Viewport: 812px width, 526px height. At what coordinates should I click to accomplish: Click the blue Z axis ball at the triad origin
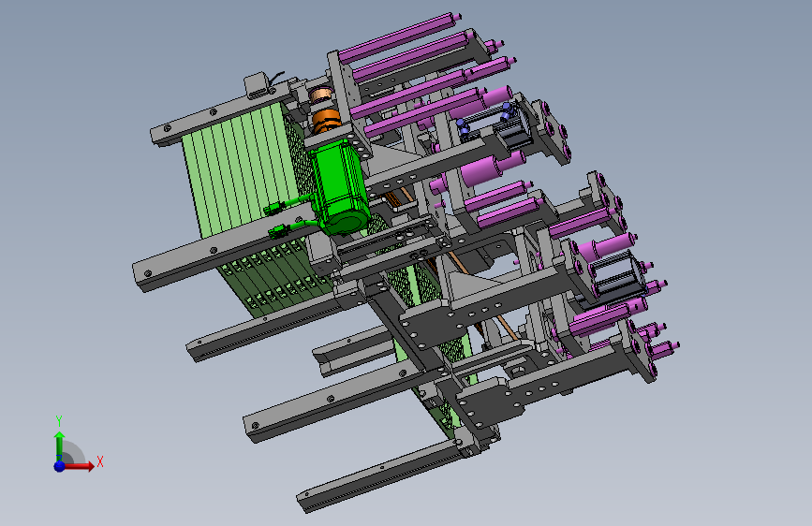(60, 466)
